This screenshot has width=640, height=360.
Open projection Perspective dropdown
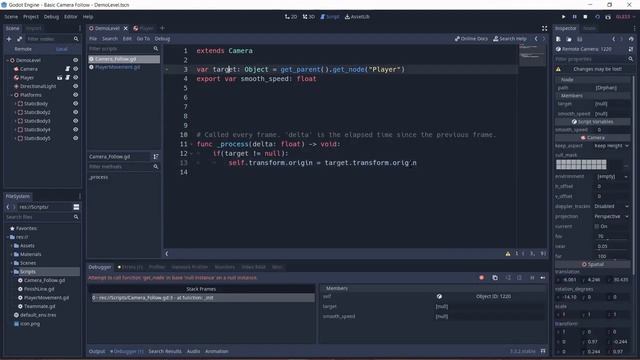pyautogui.click(x=611, y=216)
